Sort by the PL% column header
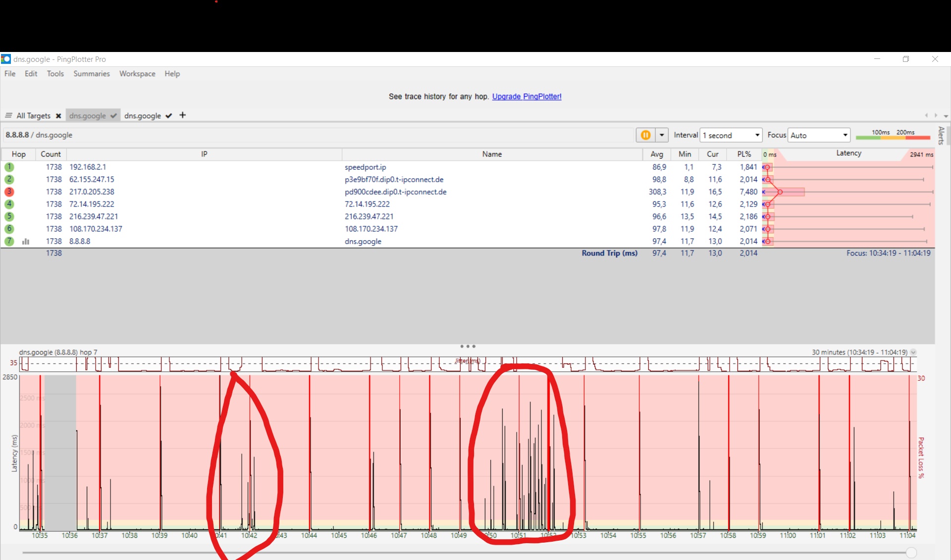951x560 pixels. pos(744,154)
